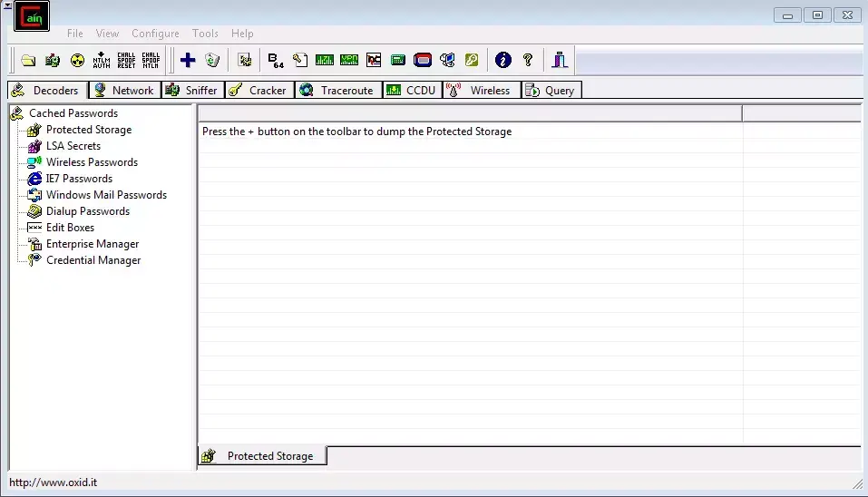This screenshot has width=868, height=497.
Task: Click the green Cisco Type-7 decoder icon
Action: 325,60
